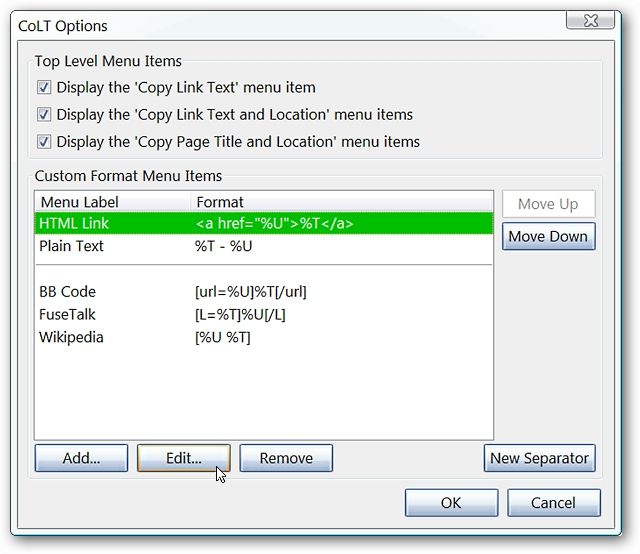Select the Plain Text row
The width and height of the screenshot is (640, 554).
pyautogui.click(x=264, y=246)
